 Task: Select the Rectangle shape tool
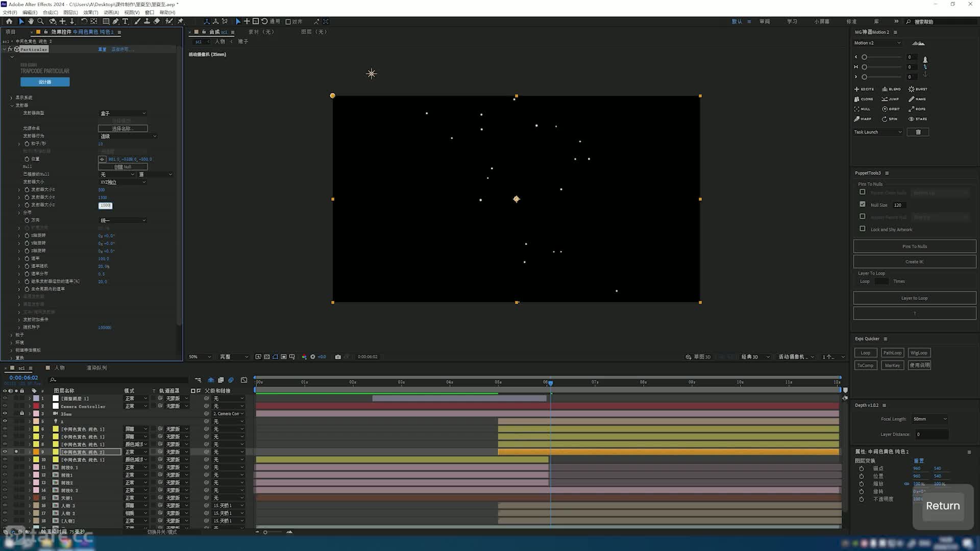(x=106, y=21)
